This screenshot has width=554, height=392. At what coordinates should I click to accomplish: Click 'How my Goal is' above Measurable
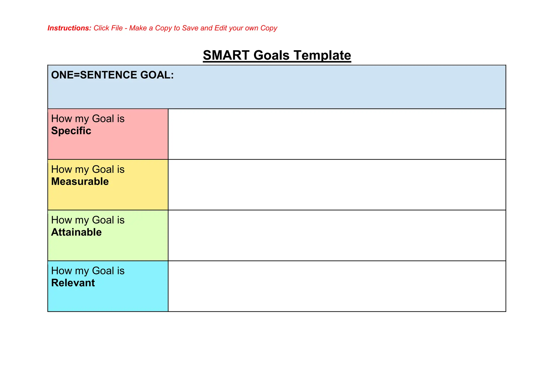88,169
